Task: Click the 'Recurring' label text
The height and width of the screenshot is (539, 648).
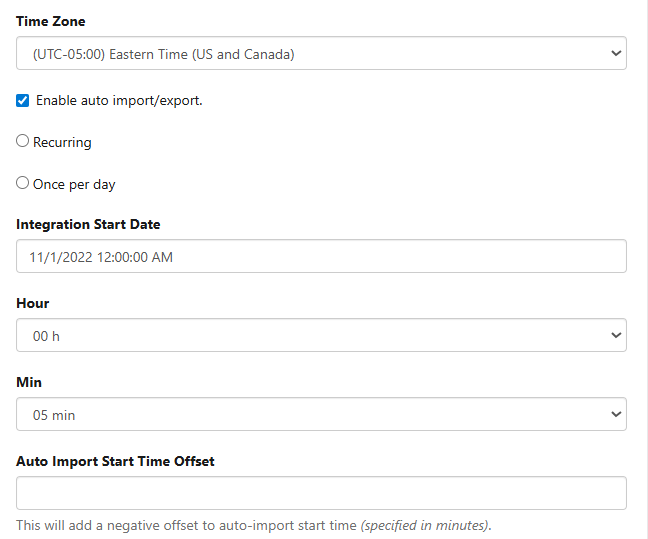Action: pyautogui.click(x=62, y=143)
